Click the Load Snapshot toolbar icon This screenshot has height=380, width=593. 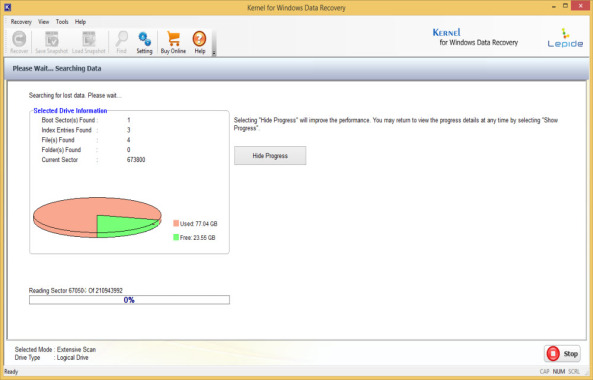click(89, 39)
